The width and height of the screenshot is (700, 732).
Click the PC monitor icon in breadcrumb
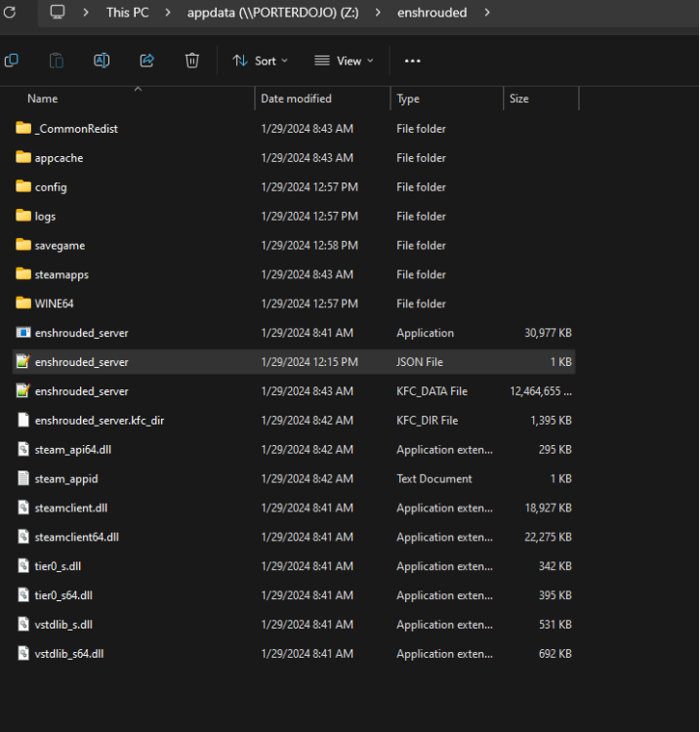(58, 12)
